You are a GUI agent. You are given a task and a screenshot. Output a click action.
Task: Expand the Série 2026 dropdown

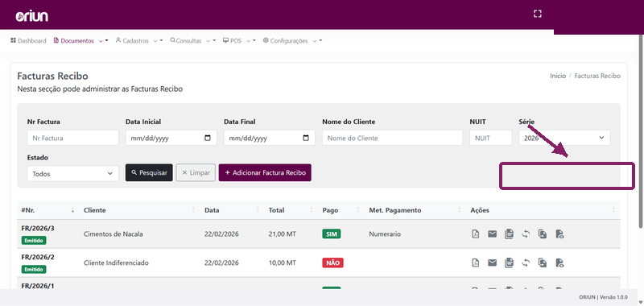click(x=564, y=138)
